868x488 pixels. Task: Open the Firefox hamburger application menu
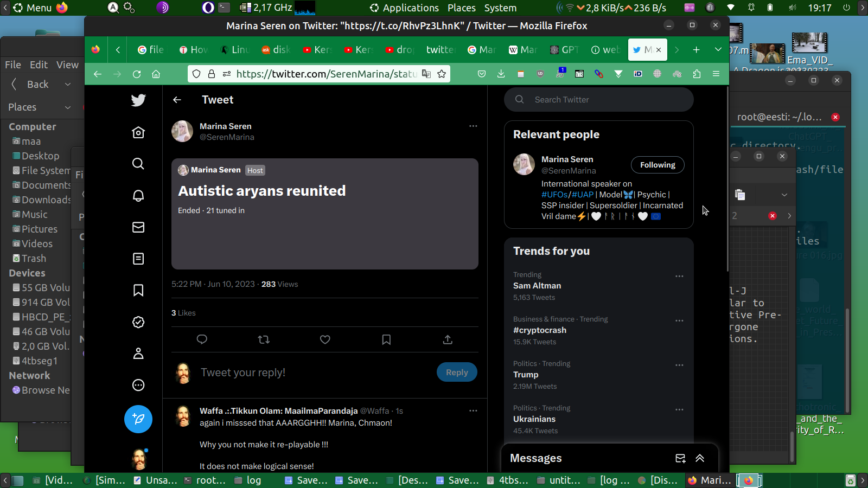pos(716,74)
